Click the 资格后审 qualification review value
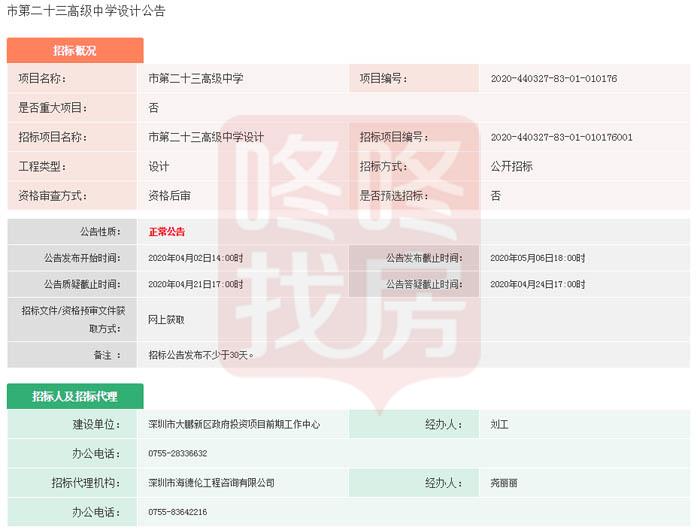Image resolution: width=700 pixels, height=530 pixels. 169,195
